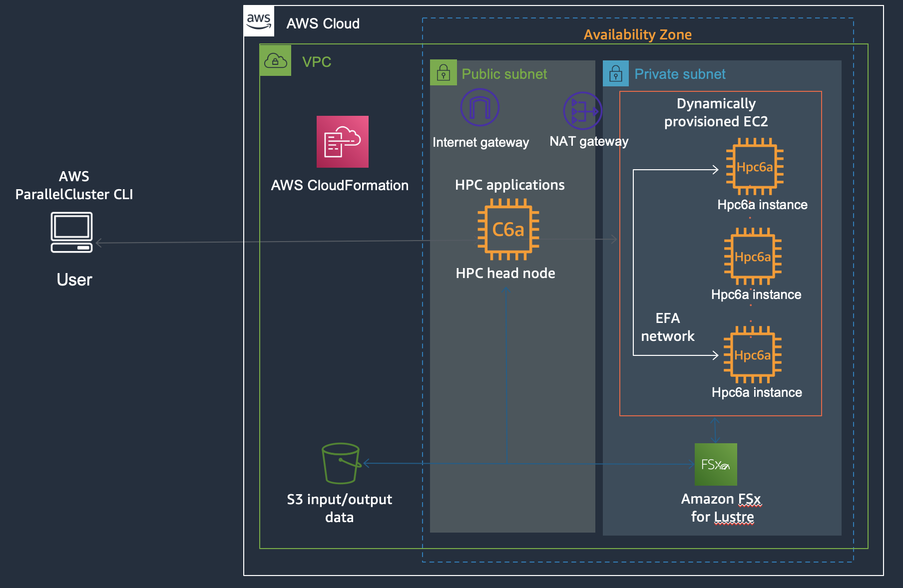Click Amazon FSx for Lustre caption
Viewport: 903px width, 588px height.
pyautogui.click(x=722, y=508)
